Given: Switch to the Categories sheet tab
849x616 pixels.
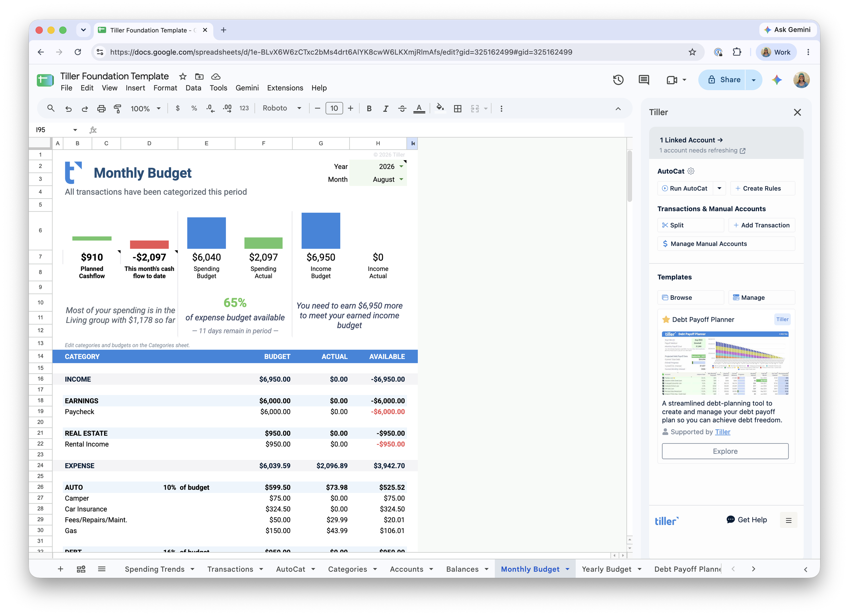Looking at the screenshot, I should 347,569.
